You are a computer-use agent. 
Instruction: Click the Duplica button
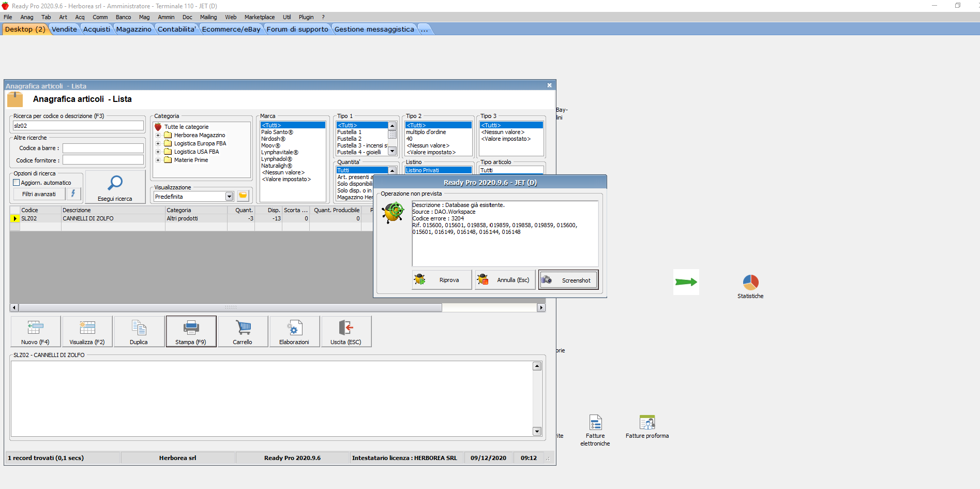[139, 331]
